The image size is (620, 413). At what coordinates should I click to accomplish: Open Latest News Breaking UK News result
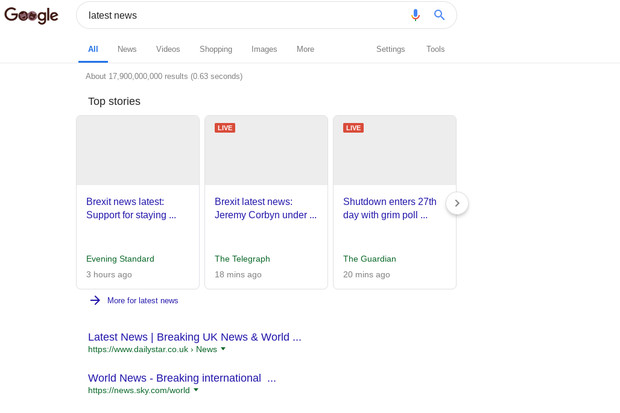[194, 337]
